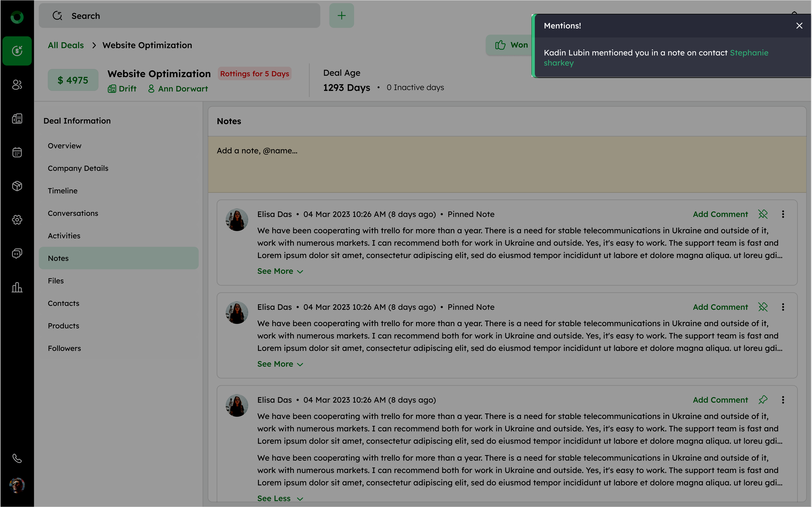Select Timeline in Deal Information
Image resolution: width=812 pixels, height=507 pixels.
[62, 191]
